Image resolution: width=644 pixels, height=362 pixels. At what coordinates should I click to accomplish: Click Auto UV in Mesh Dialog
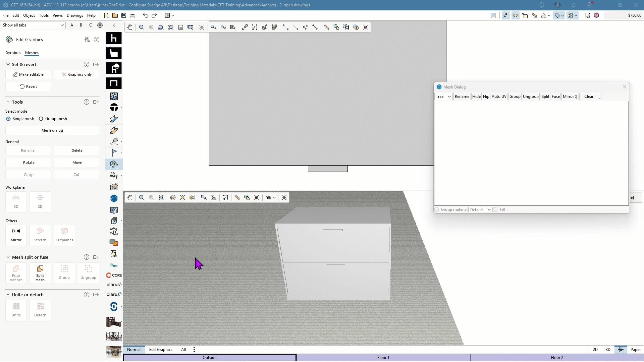pos(499,97)
